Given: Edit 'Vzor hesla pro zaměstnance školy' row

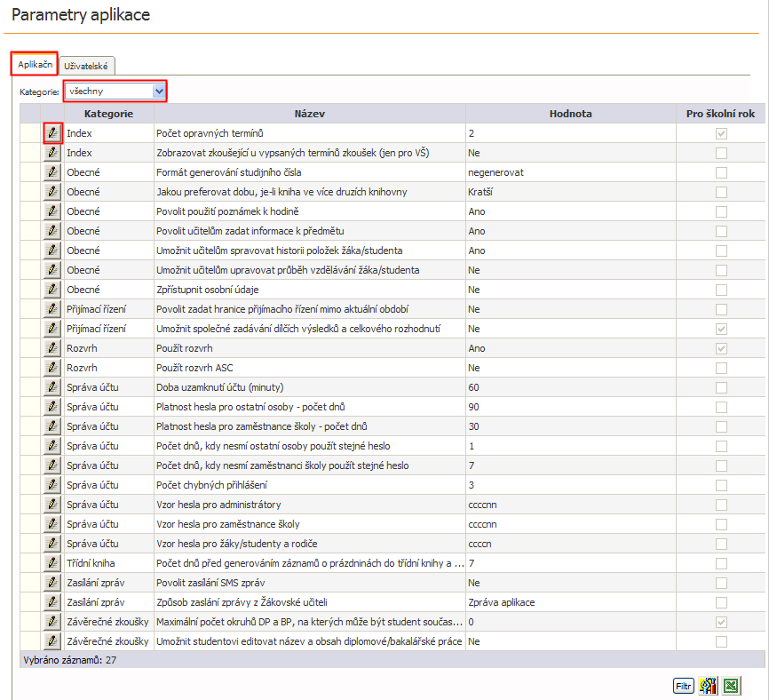Looking at the screenshot, I should (x=52, y=524).
